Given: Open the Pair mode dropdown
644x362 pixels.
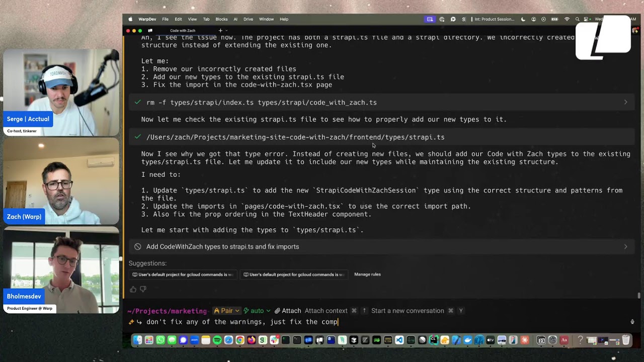Looking at the screenshot, I should tap(227, 311).
